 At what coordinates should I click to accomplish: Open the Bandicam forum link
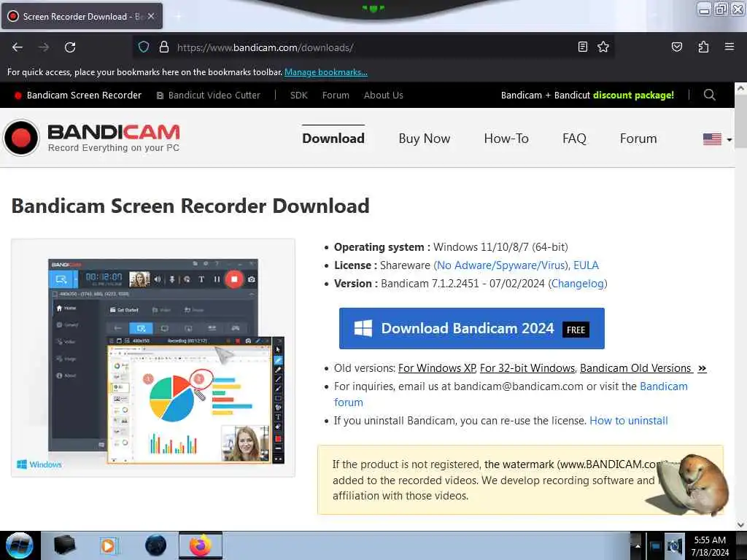(664, 386)
